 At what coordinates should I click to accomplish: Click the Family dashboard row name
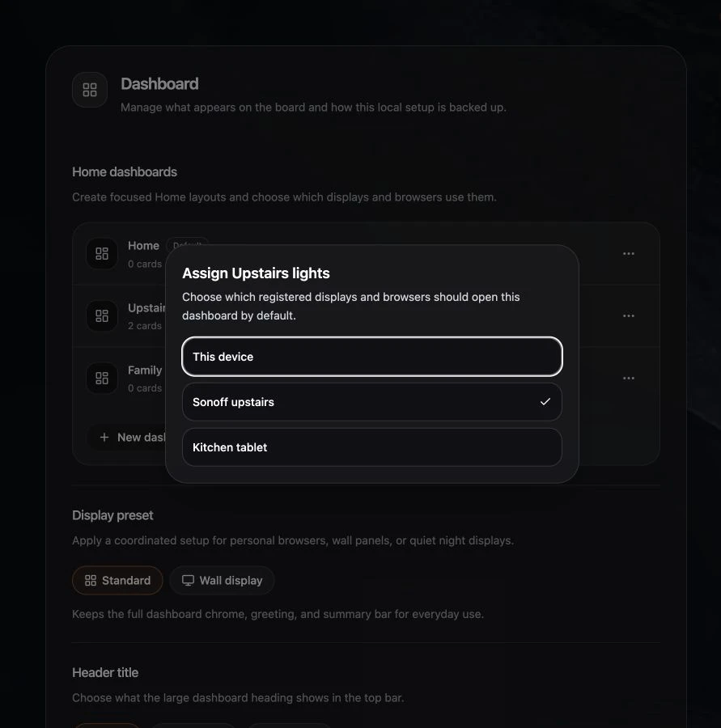point(145,370)
